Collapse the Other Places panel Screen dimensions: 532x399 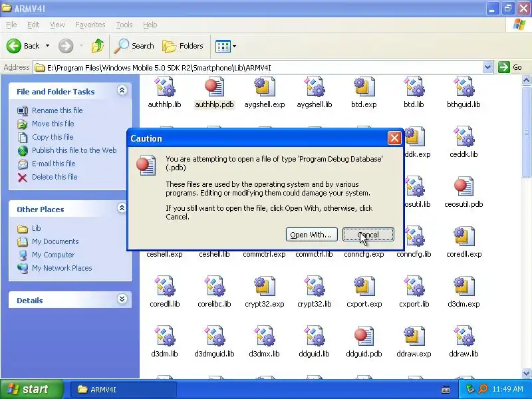(122, 208)
